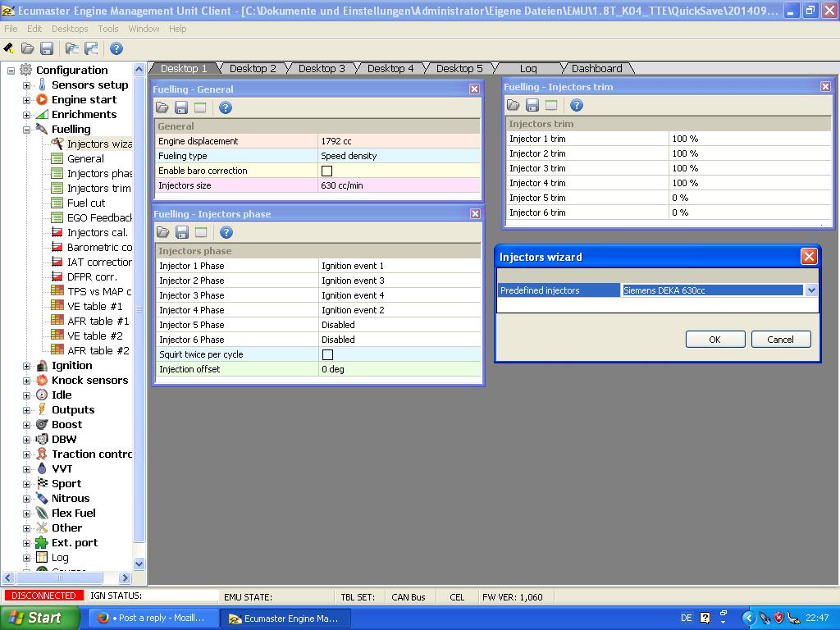Viewport: 840px width, 630px height.
Task: Click the blue help icon in main toolbar
Action: (116, 49)
